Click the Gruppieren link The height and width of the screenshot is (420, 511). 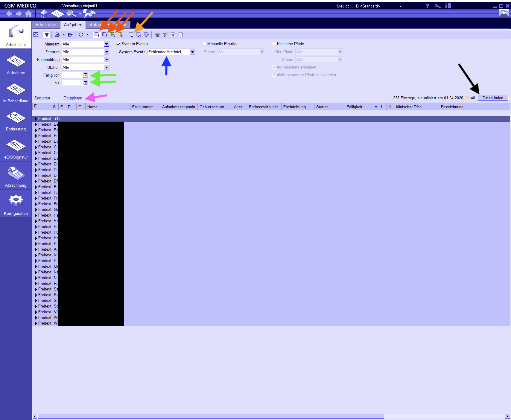coord(73,98)
